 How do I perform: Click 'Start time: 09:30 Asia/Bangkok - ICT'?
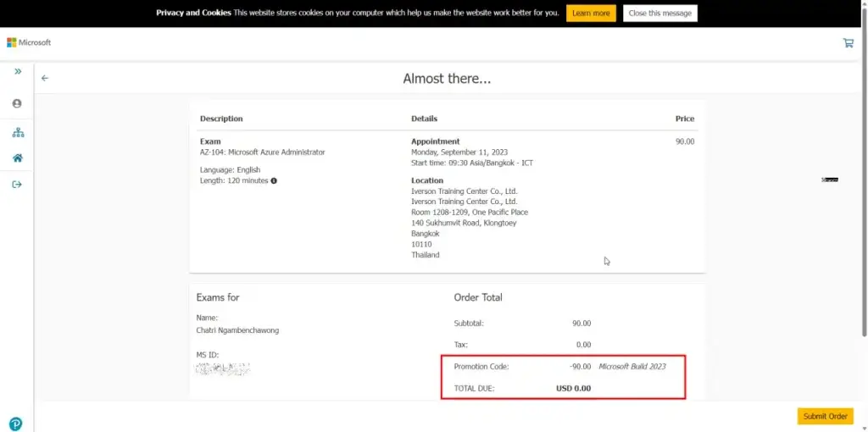pos(472,163)
